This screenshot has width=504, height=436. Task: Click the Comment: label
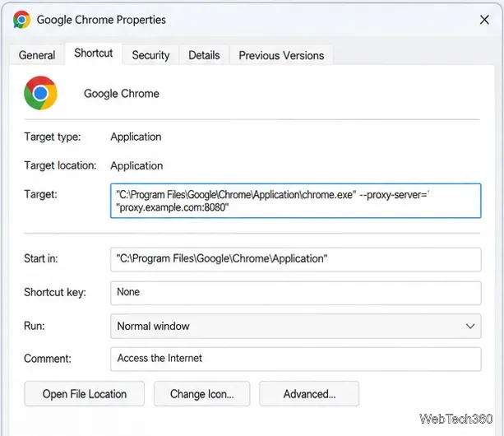[48, 359]
